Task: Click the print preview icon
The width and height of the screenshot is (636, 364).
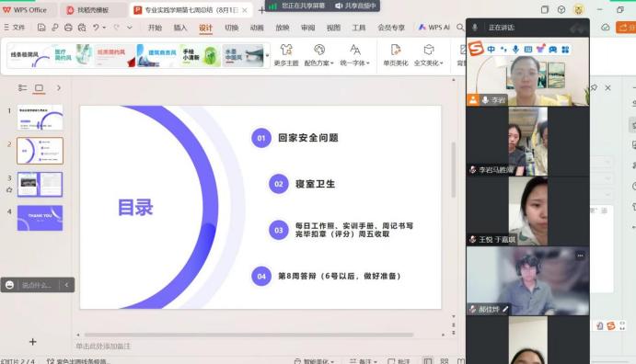Action: click(x=82, y=28)
